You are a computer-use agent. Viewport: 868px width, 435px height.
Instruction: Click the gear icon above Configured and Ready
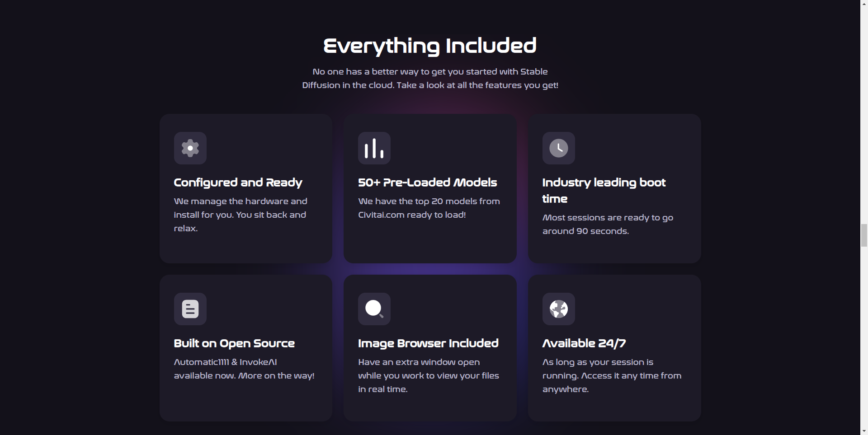(x=190, y=148)
